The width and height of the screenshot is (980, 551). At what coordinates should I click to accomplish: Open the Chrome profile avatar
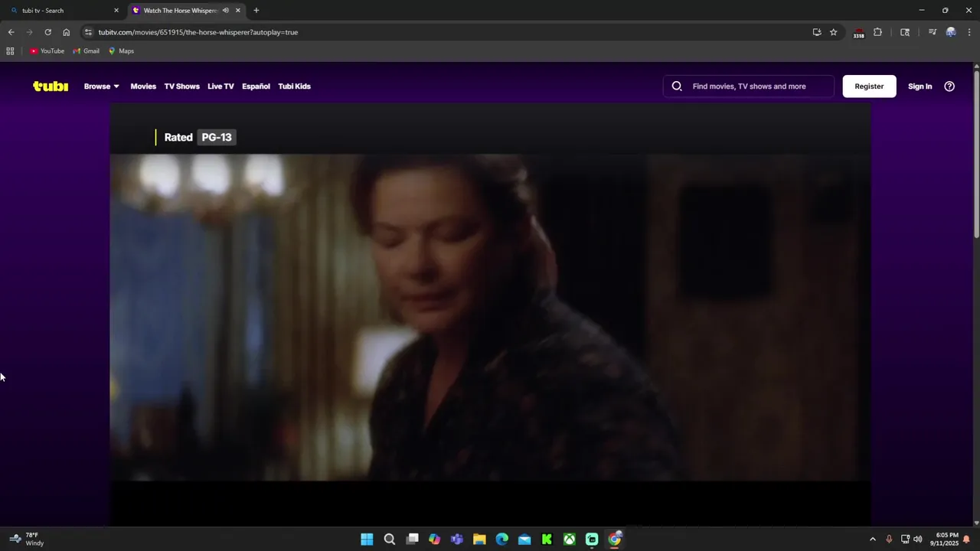click(x=951, y=32)
